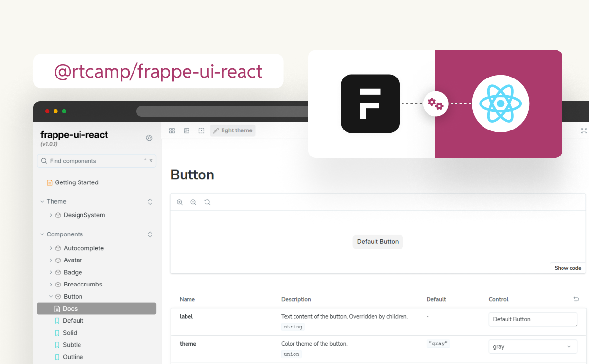Open settings gear next to frappe-ui-react
The image size is (589, 364).
click(149, 138)
